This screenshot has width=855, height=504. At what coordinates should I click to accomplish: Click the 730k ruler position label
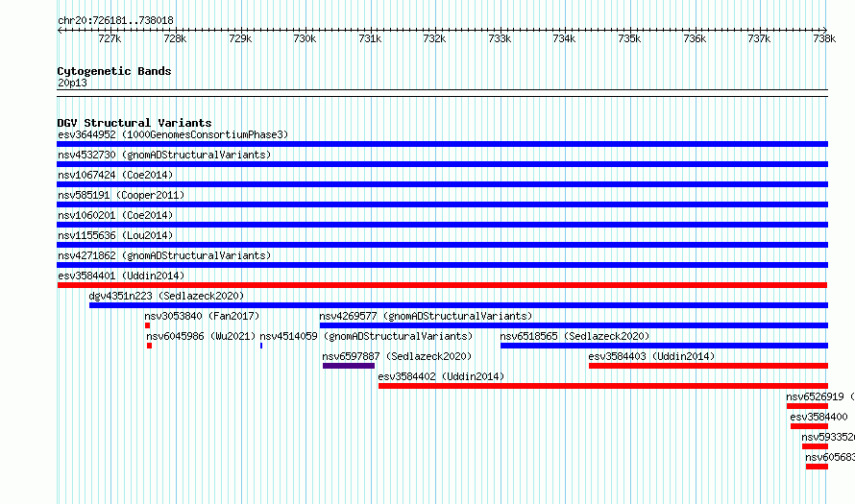pyautogui.click(x=305, y=39)
